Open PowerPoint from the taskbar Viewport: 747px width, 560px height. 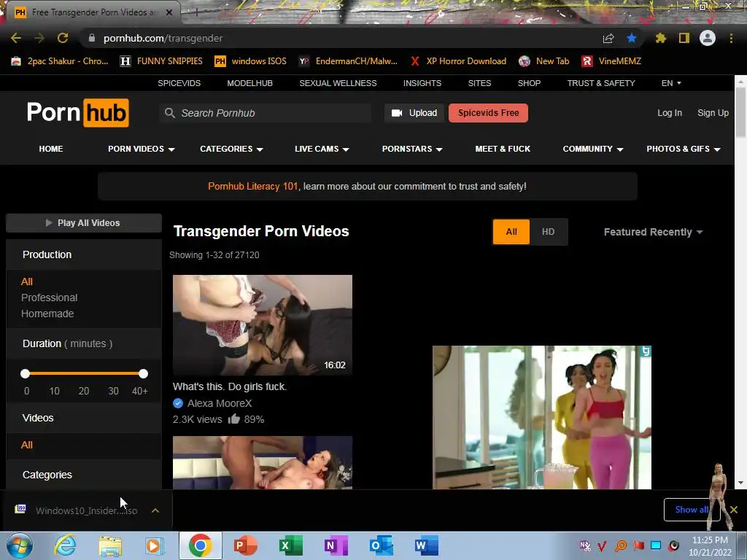pyautogui.click(x=245, y=545)
